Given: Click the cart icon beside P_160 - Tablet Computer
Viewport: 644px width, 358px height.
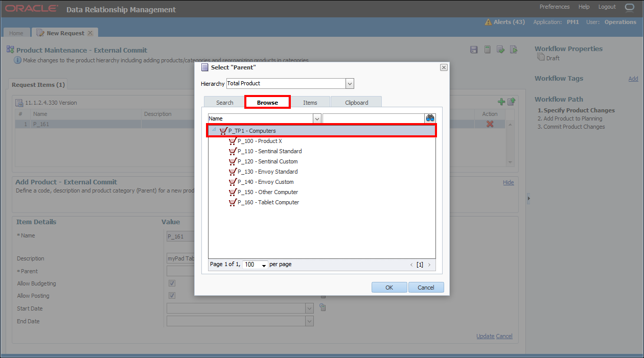Looking at the screenshot, I should [233, 202].
